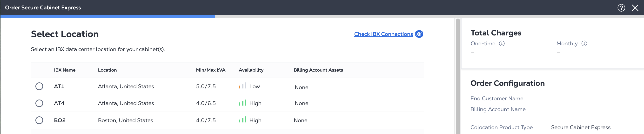Click the Billing Account Assets column header

click(318, 70)
